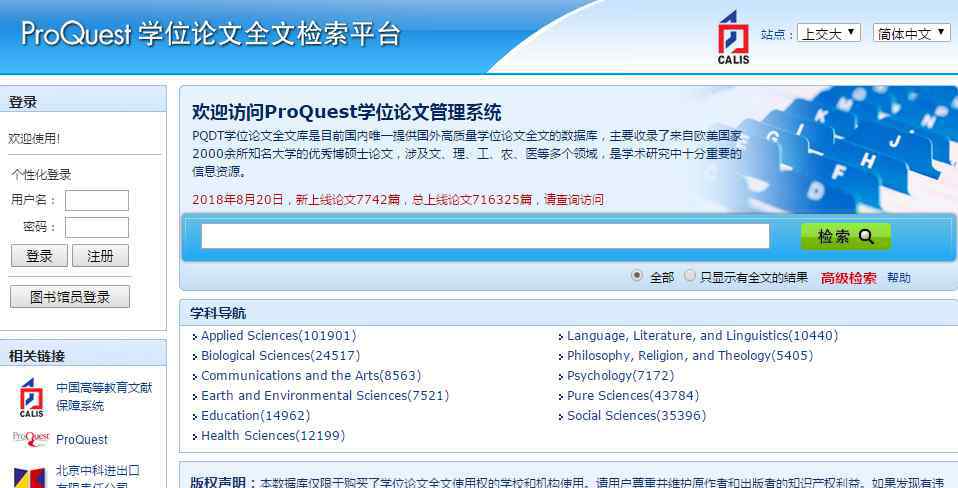Select 只显示有全文的结果 radio button
The height and width of the screenshot is (488, 958).
(x=690, y=276)
